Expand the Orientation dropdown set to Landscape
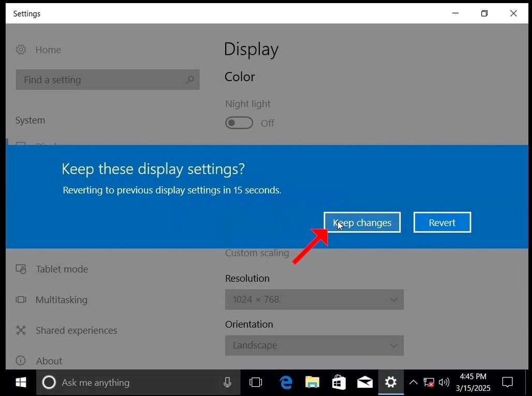 314,345
